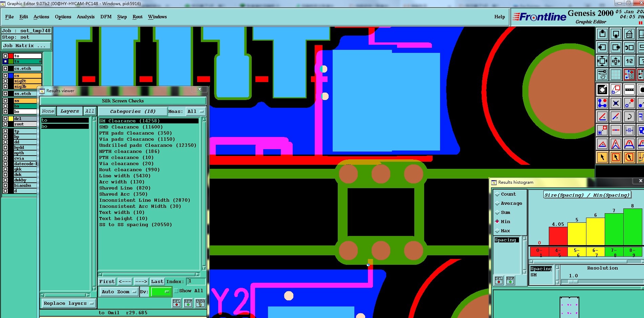Click the blue-to-red dot move feature icon
Image resolution: width=644 pixels, height=318 pixels.
629,103
